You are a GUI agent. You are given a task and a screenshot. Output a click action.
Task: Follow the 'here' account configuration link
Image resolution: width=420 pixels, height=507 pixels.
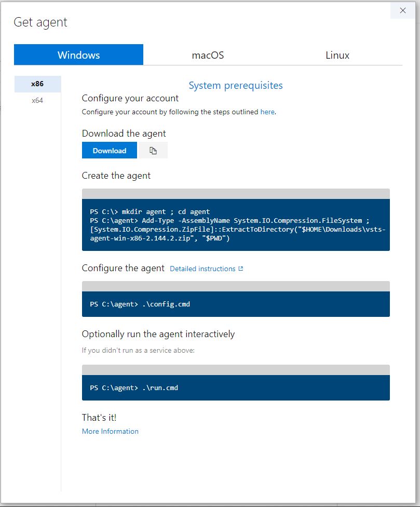[x=267, y=112]
